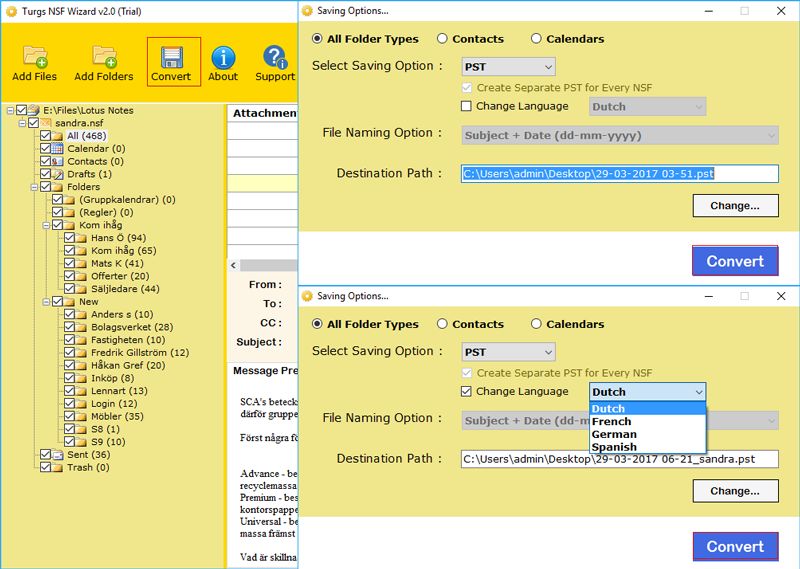Click the folder icon of Login (12)
Image resolution: width=800 pixels, height=569 pixels.
[81, 404]
